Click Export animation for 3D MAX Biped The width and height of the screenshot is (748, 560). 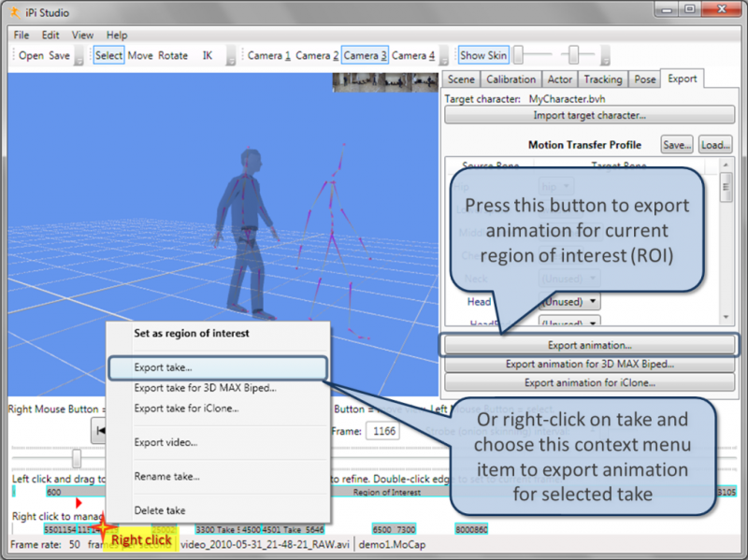coord(589,365)
